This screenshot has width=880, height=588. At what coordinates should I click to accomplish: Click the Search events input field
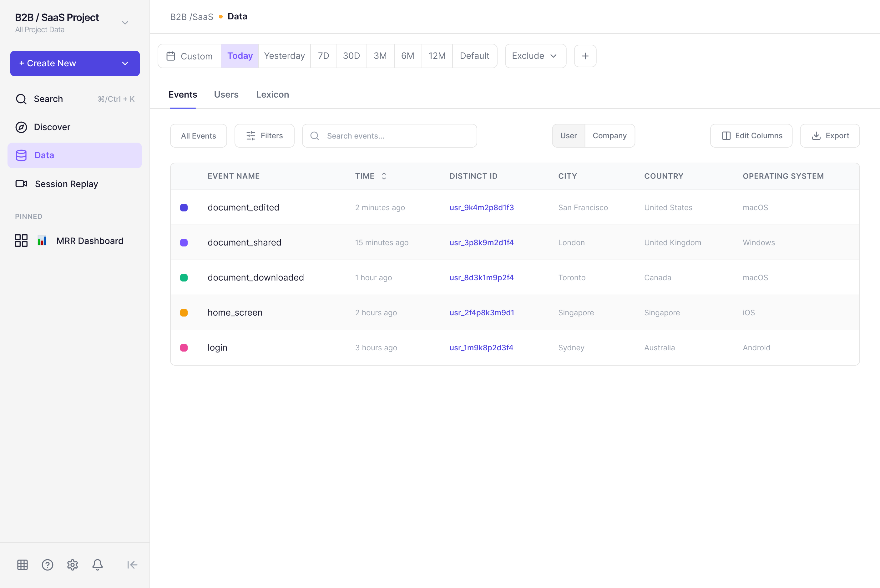coord(390,136)
